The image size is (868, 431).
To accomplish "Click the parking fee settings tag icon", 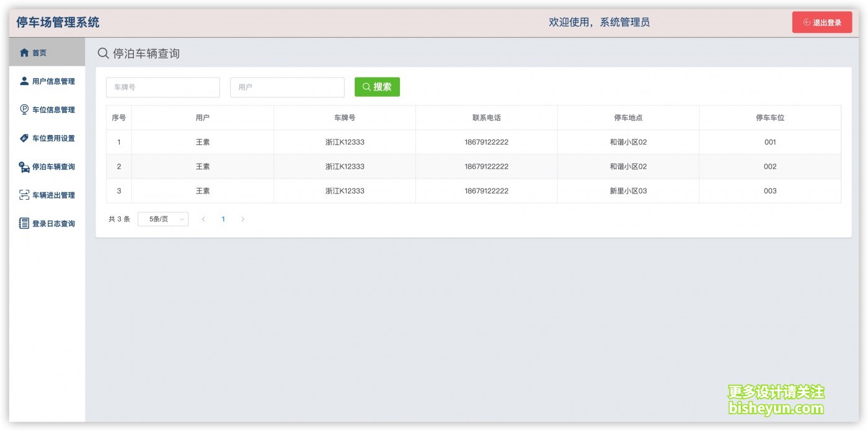I will (x=24, y=138).
